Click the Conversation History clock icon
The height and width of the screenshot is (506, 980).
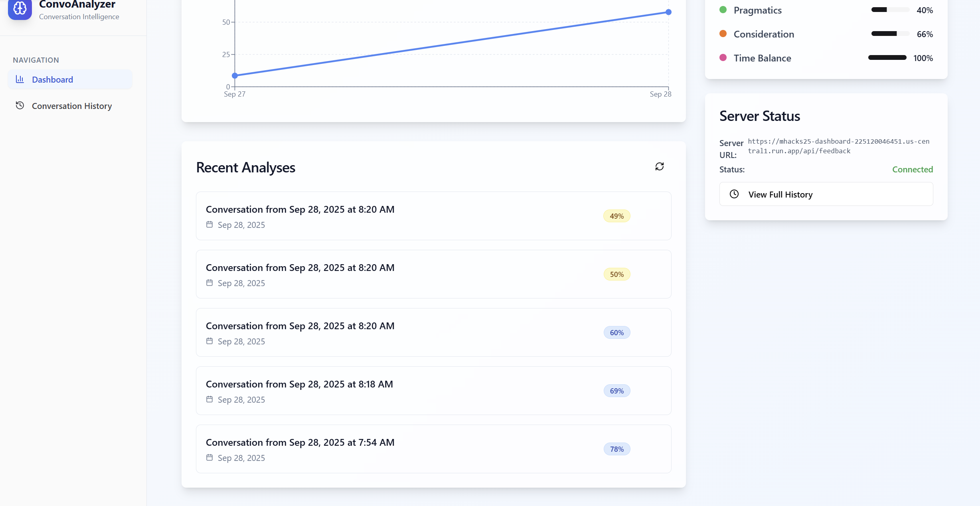coord(20,105)
